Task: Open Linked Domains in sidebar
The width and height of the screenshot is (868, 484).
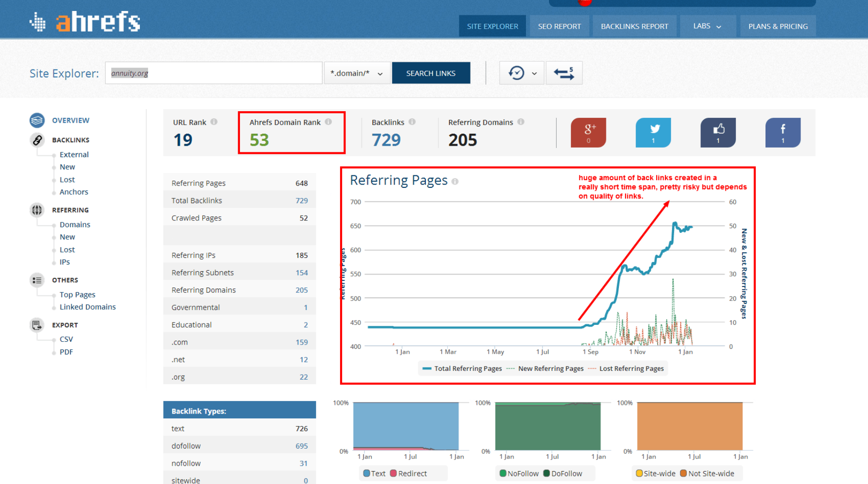Action: pos(88,307)
